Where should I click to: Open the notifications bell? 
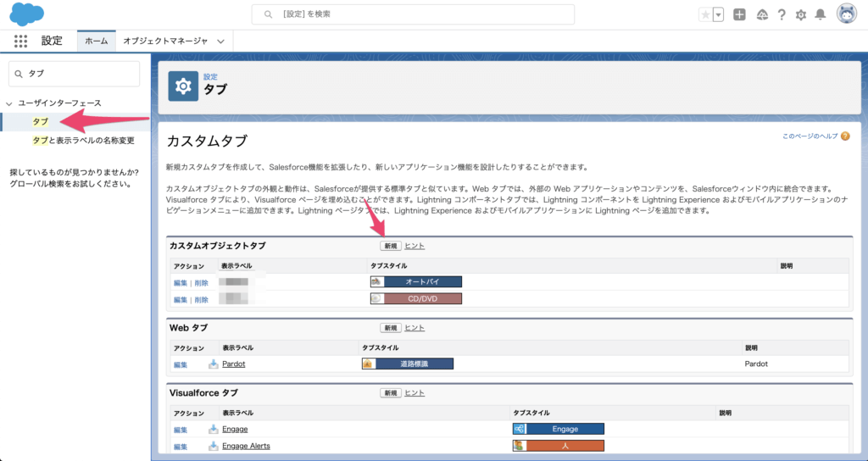point(821,15)
